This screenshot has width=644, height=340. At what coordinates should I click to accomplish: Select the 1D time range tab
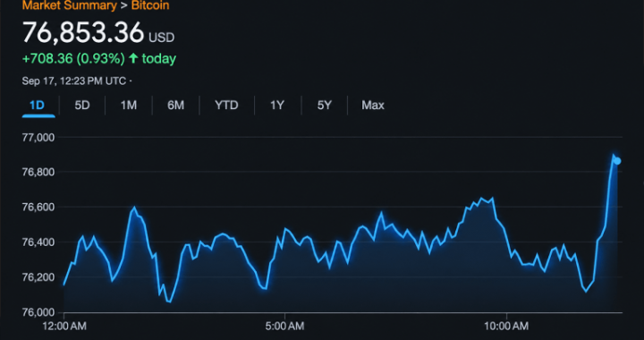37,106
